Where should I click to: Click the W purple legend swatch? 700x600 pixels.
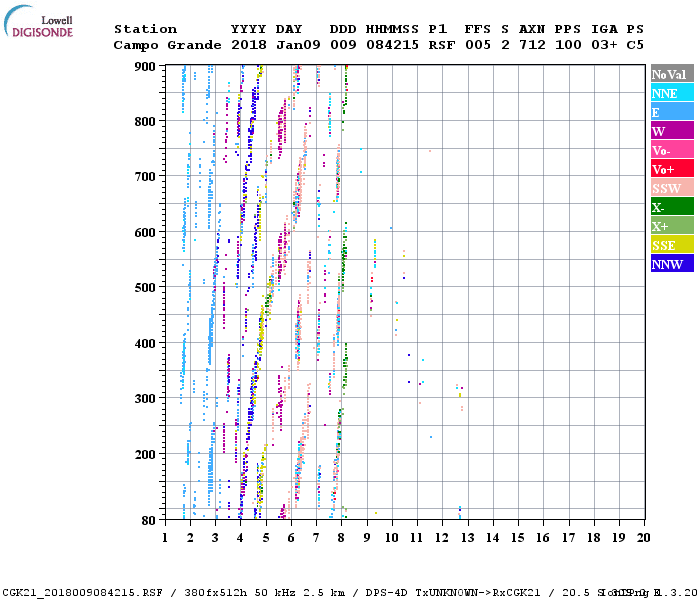pos(672,130)
